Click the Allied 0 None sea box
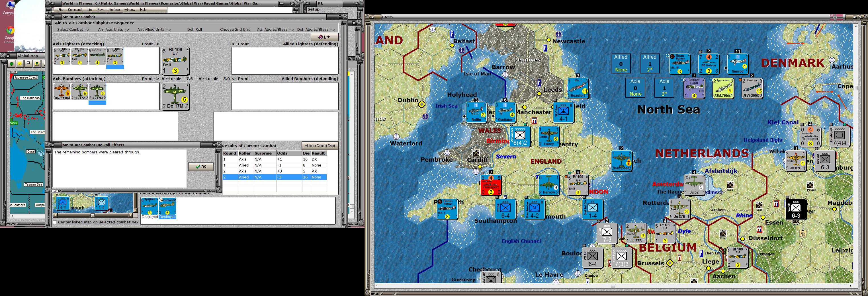Screen dimensions: 868x296 (621, 64)
